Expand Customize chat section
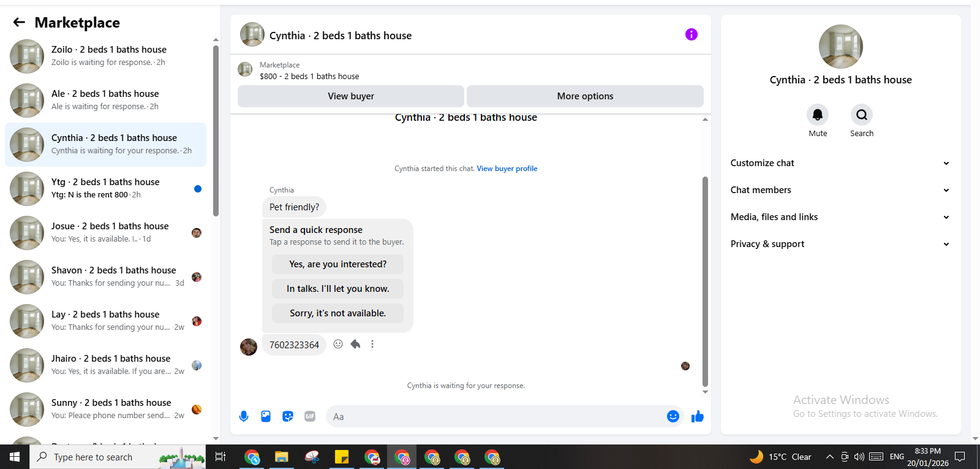Image resolution: width=980 pixels, height=469 pixels. click(x=840, y=163)
